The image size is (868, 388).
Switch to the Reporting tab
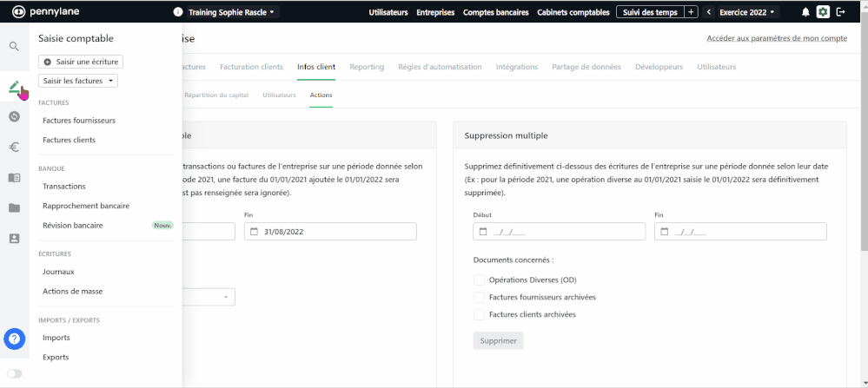tap(367, 67)
